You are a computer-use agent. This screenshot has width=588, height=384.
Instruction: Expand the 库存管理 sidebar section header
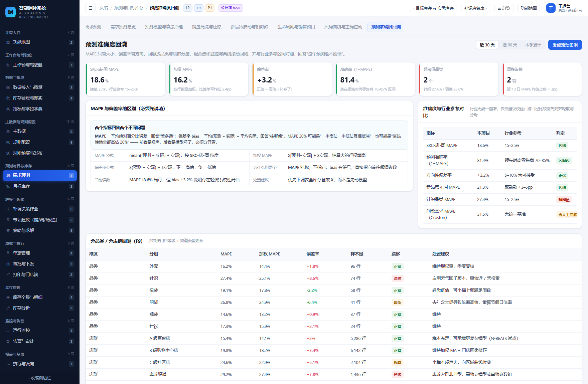click(x=40, y=287)
